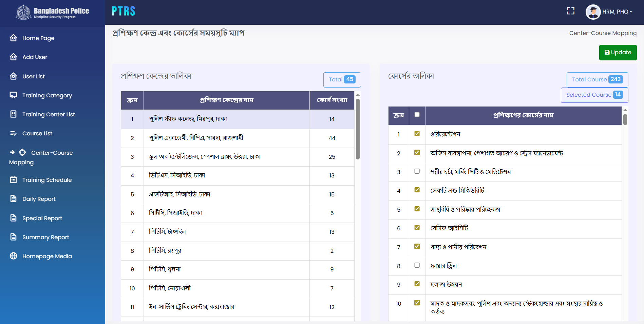Screen dimensions: 644x324
Task: Click training center list scroll-up arrow
Action: pos(358,95)
